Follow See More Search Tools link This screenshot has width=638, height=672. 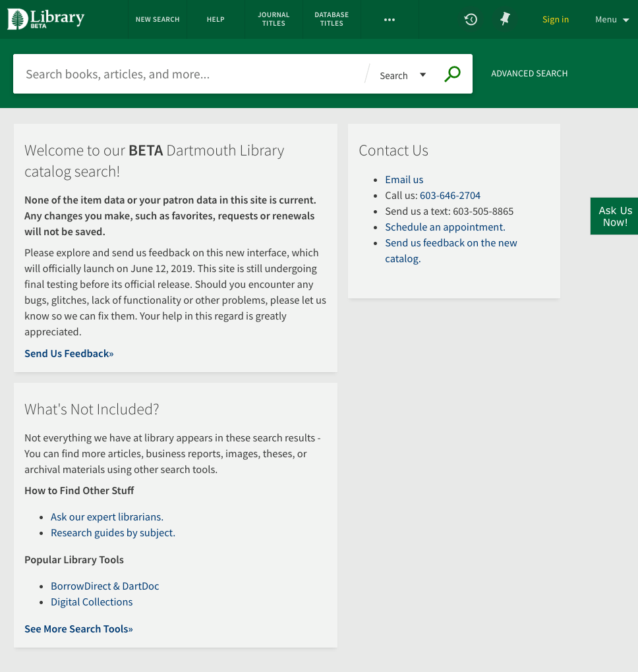[78, 629]
